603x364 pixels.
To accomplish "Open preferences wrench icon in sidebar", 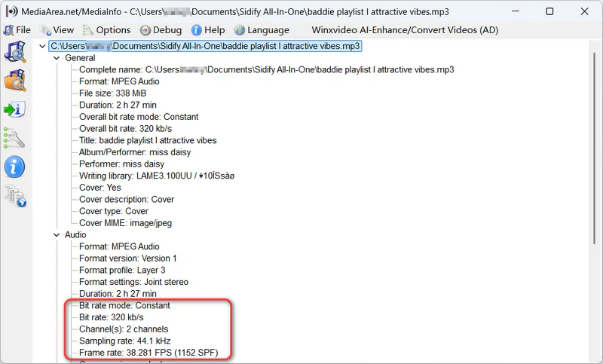I will (14, 138).
